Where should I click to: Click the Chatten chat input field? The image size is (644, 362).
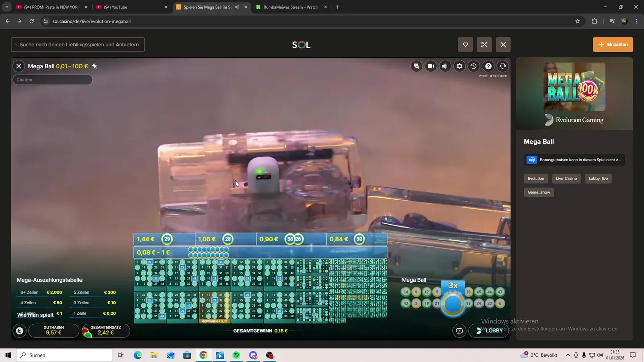click(52, 80)
